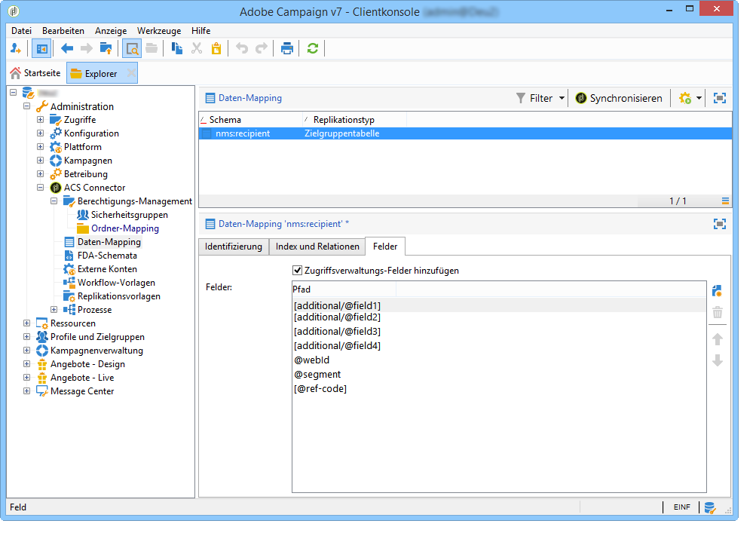Image resolution: width=756 pixels, height=533 pixels.
Task: Click the paste clipboard icon
Action: coord(216,48)
